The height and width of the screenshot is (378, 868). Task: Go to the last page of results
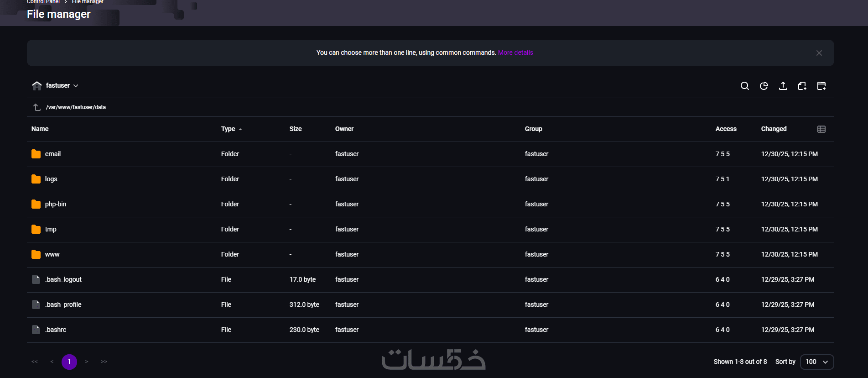tap(104, 362)
